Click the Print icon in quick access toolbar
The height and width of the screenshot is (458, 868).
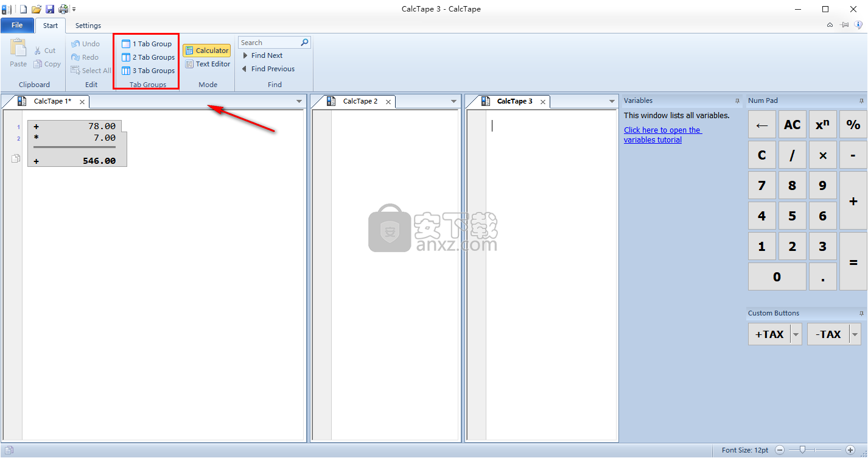[x=63, y=9]
